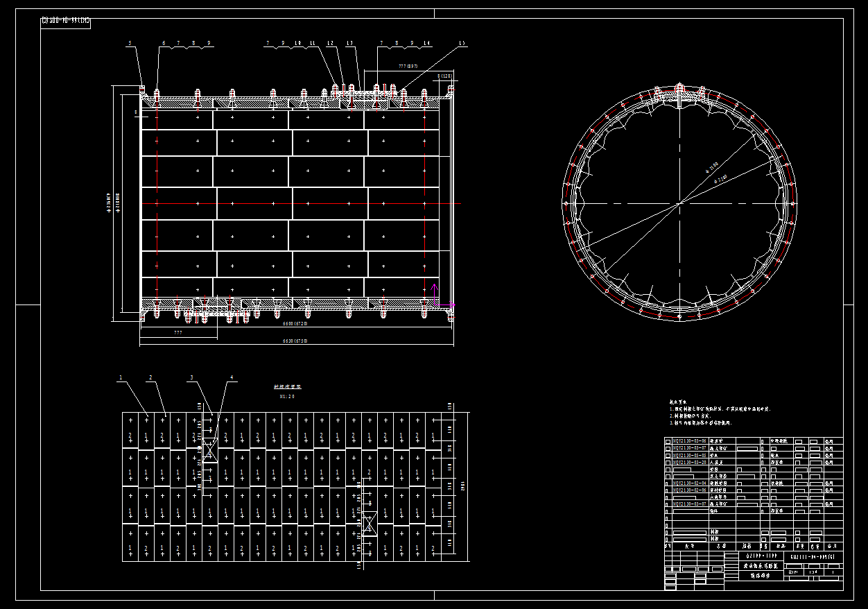
Task: Select the drawing number cell in title block
Action: 813,556
